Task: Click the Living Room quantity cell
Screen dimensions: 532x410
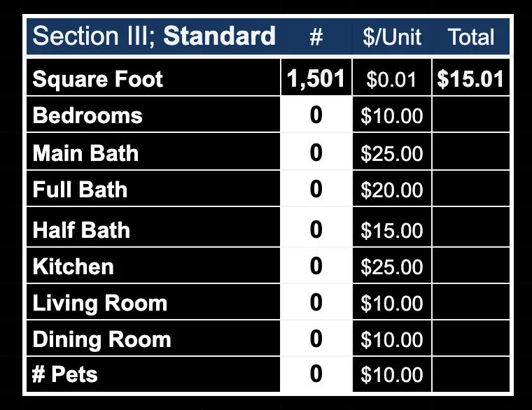Action: click(316, 302)
